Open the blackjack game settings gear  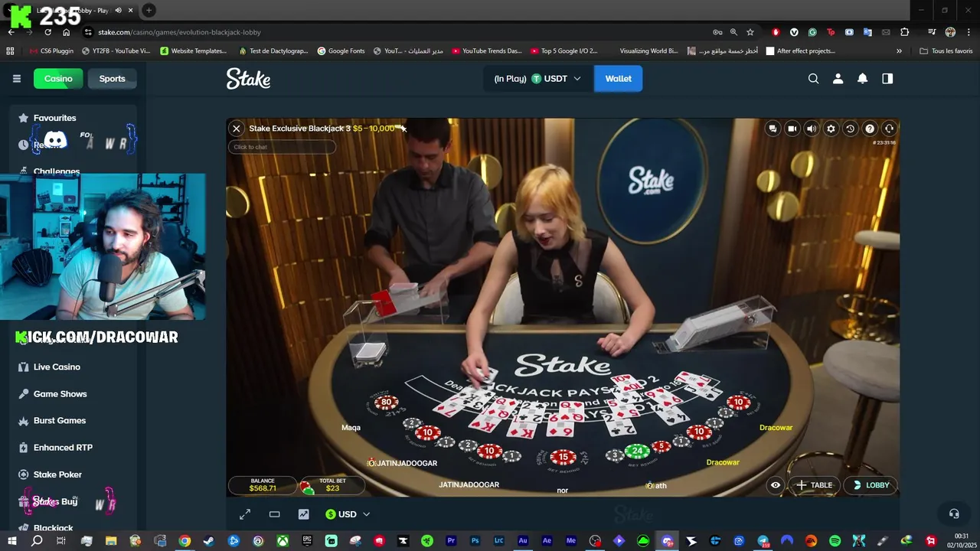click(831, 129)
